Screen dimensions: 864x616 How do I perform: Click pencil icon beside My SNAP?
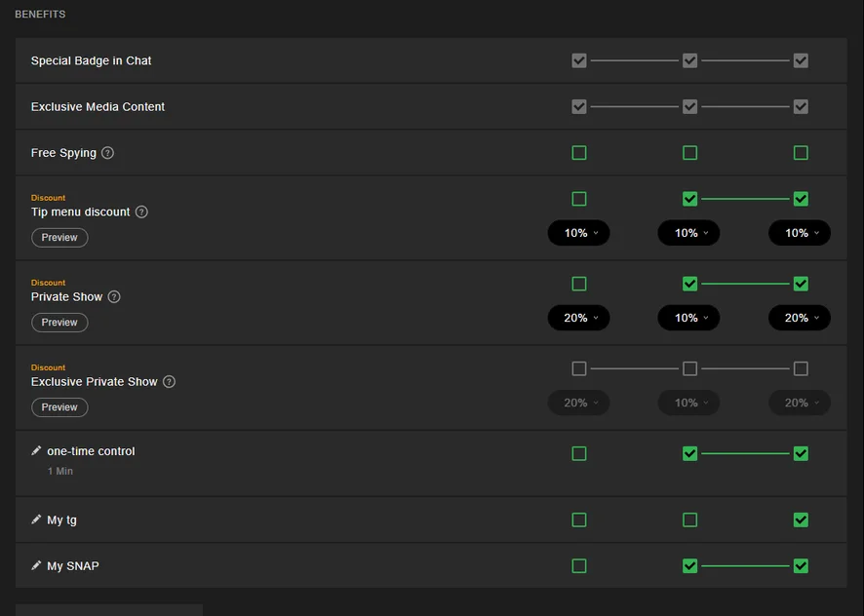36,566
